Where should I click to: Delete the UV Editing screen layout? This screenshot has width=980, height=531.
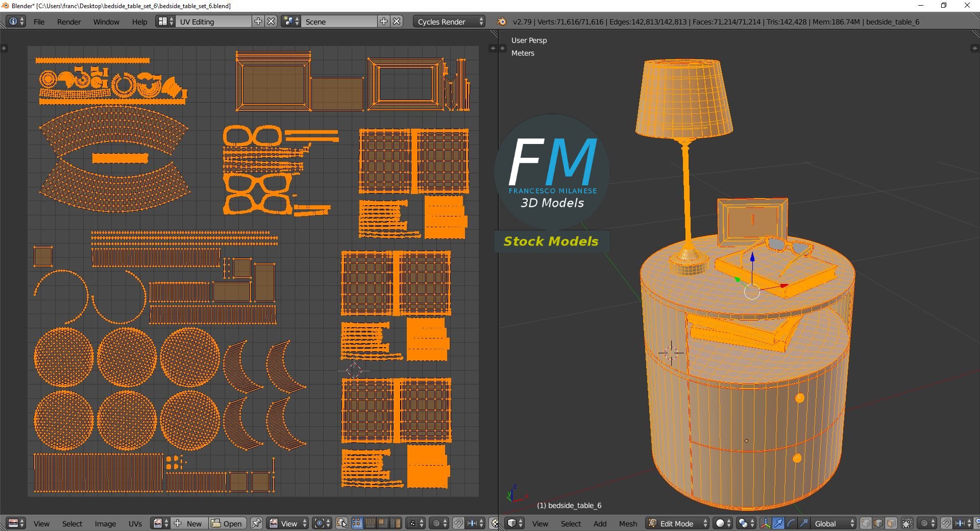pyautogui.click(x=272, y=21)
